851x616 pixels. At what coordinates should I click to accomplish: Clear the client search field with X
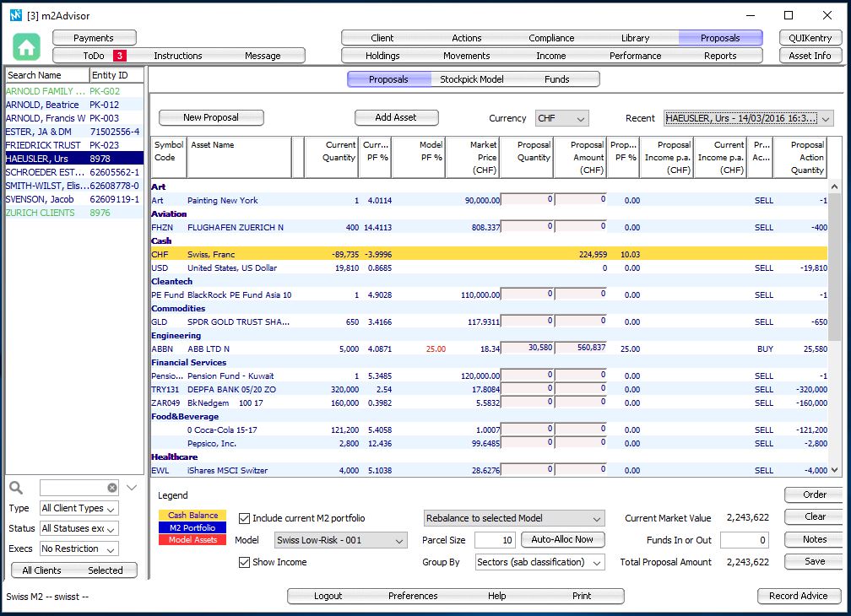(112, 488)
